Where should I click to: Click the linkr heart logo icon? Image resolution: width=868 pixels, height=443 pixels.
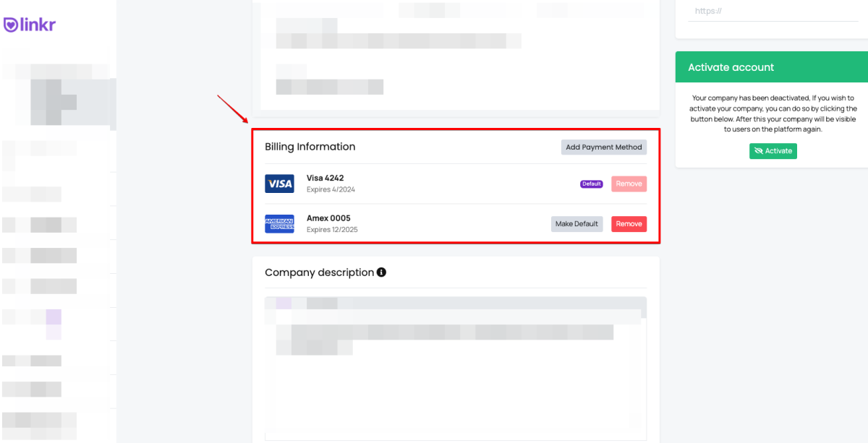(11, 25)
